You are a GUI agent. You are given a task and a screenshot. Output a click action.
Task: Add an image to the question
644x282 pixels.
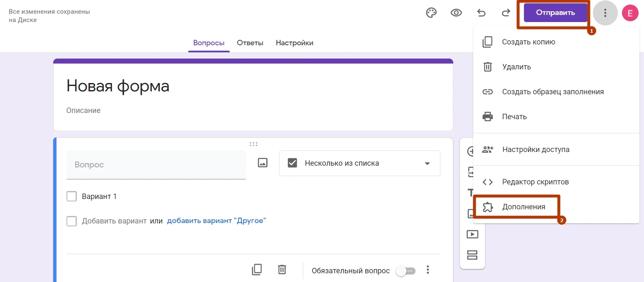[x=263, y=163]
